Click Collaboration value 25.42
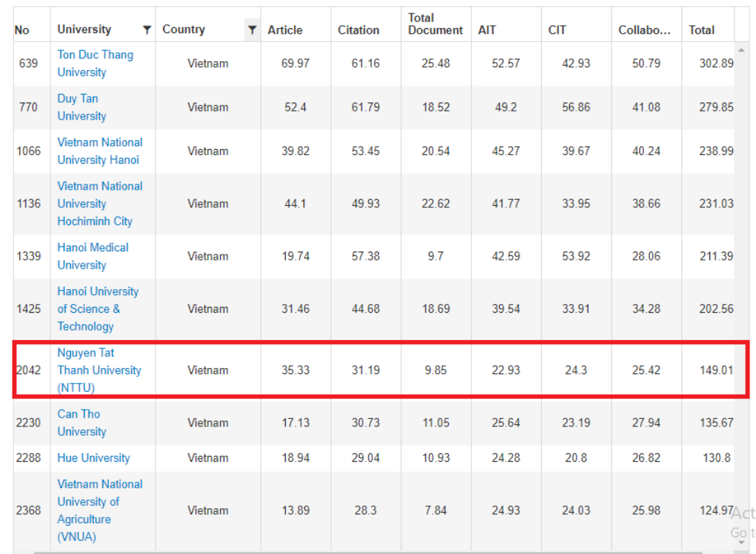 point(646,370)
